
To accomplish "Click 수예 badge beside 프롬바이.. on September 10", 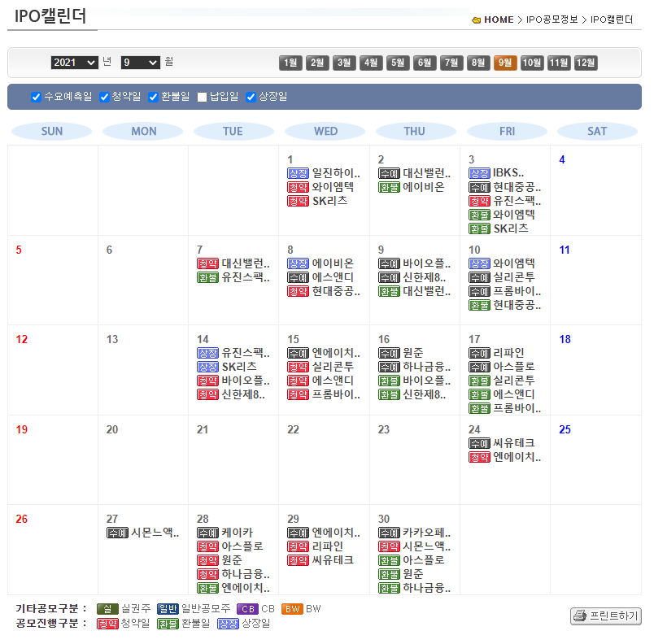I will coord(479,291).
